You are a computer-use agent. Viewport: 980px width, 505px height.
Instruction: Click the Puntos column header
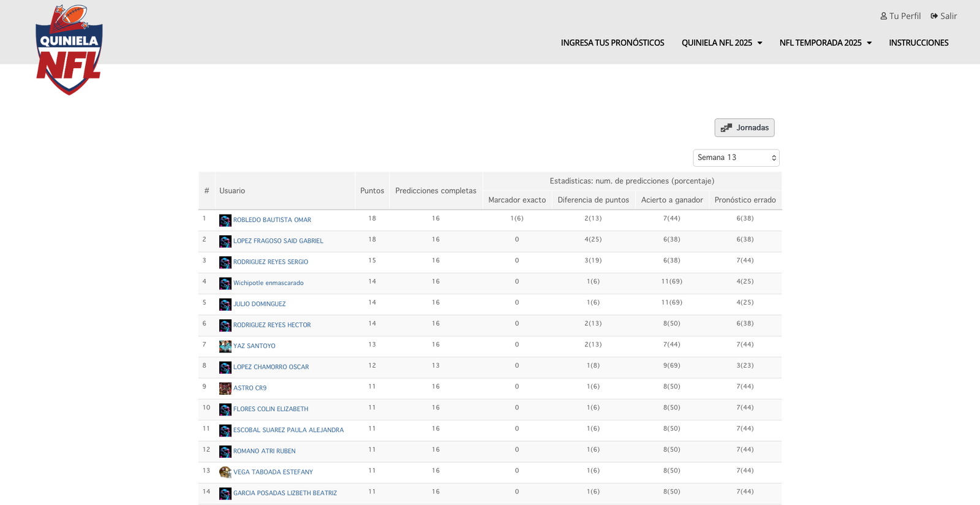click(x=372, y=191)
